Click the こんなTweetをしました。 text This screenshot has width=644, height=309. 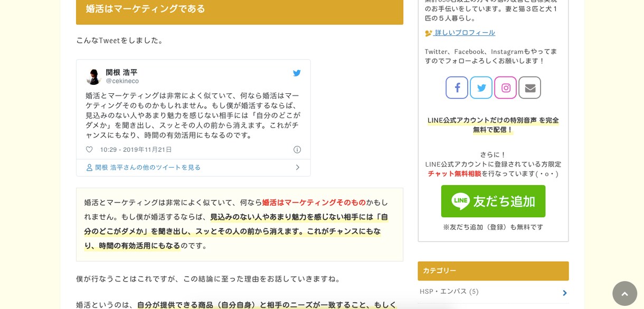(x=121, y=41)
